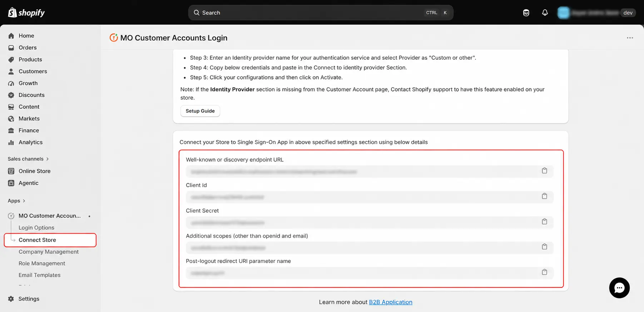
Task: Open the chat support bubble
Action: point(619,288)
